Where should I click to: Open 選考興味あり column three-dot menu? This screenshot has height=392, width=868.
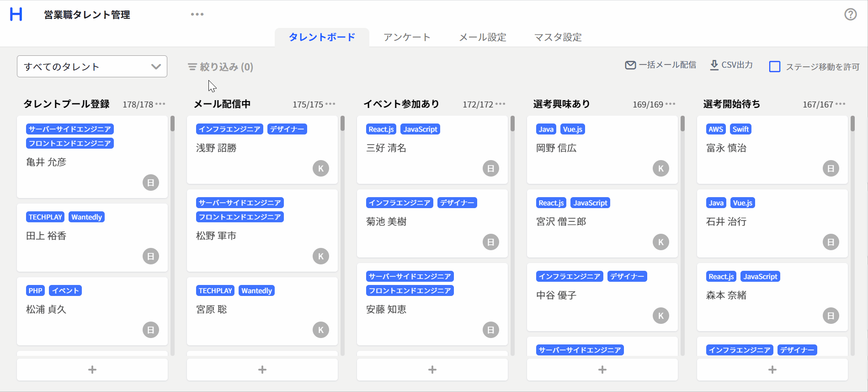click(x=671, y=104)
